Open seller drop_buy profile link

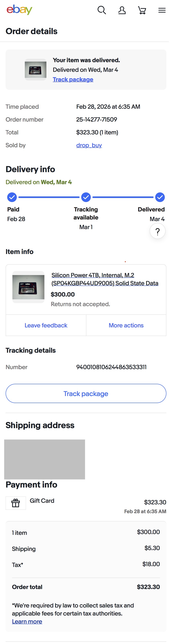point(89,145)
